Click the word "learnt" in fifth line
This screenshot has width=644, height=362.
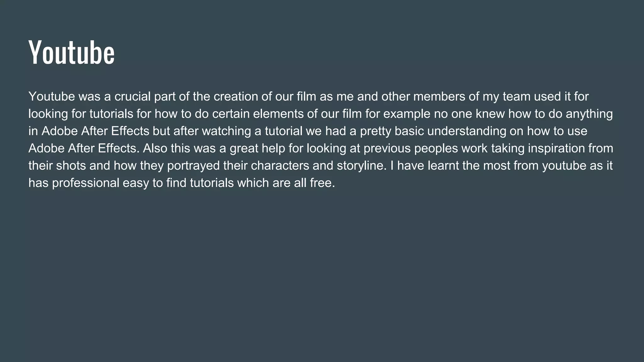click(x=443, y=166)
